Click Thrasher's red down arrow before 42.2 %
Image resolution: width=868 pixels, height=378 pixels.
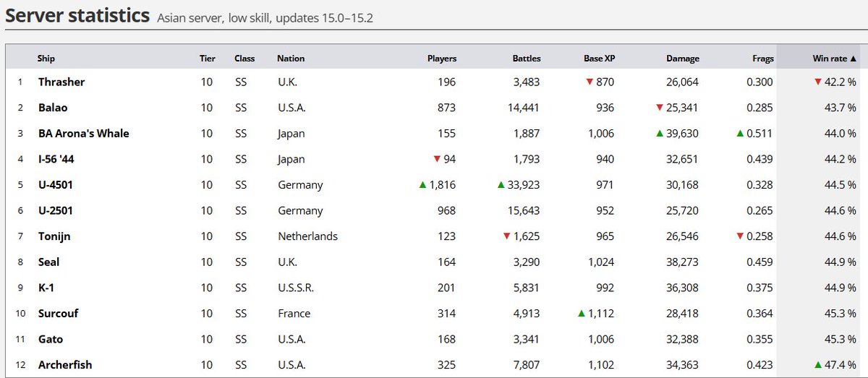[818, 82]
